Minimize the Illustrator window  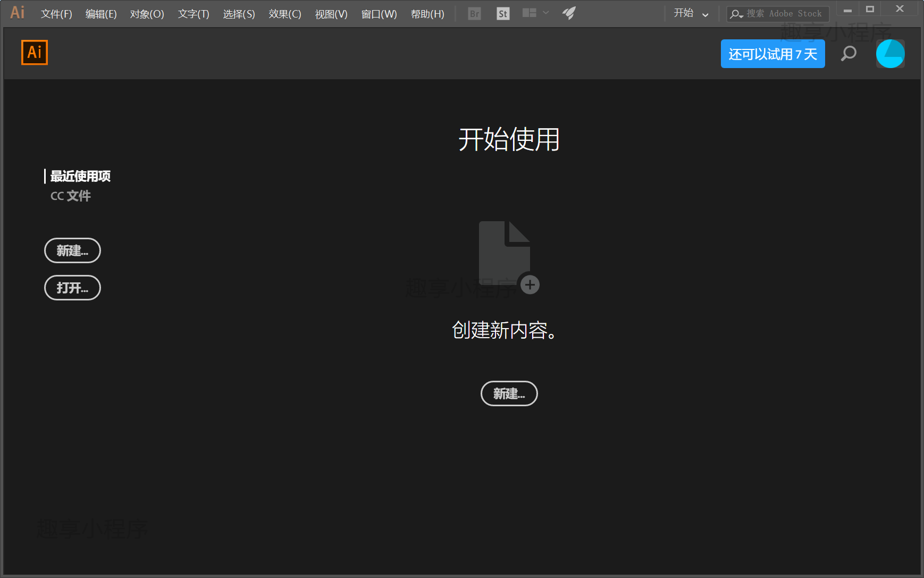pyautogui.click(x=847, y=9)
